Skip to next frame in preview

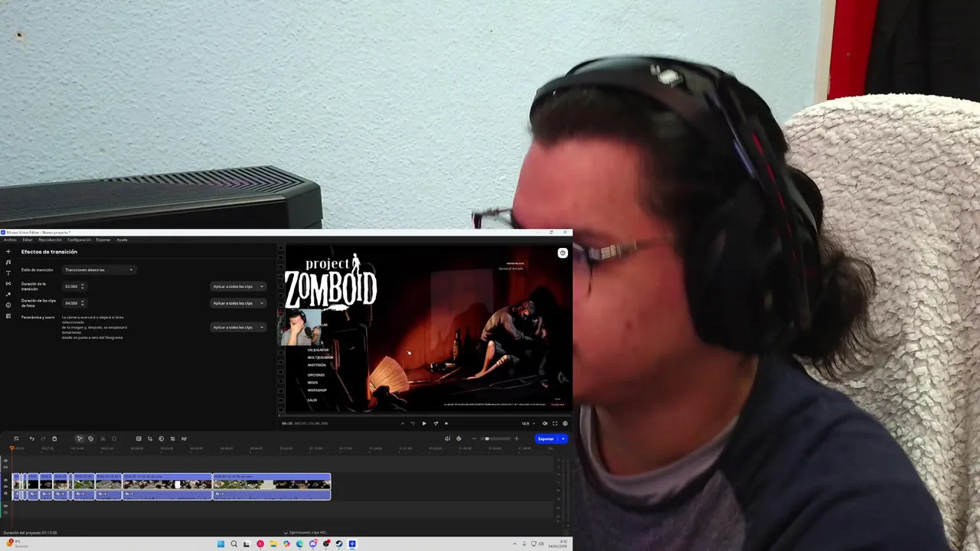pos(436,423)
